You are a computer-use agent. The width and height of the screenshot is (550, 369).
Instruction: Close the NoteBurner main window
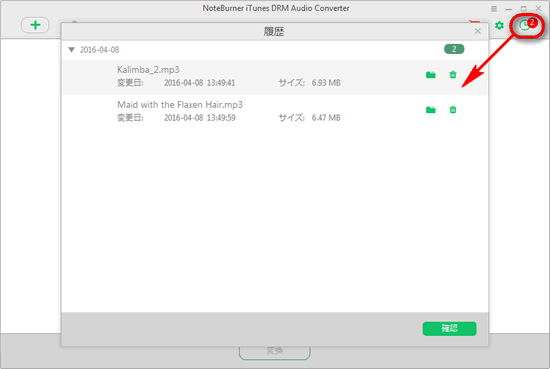coord(538,8)
